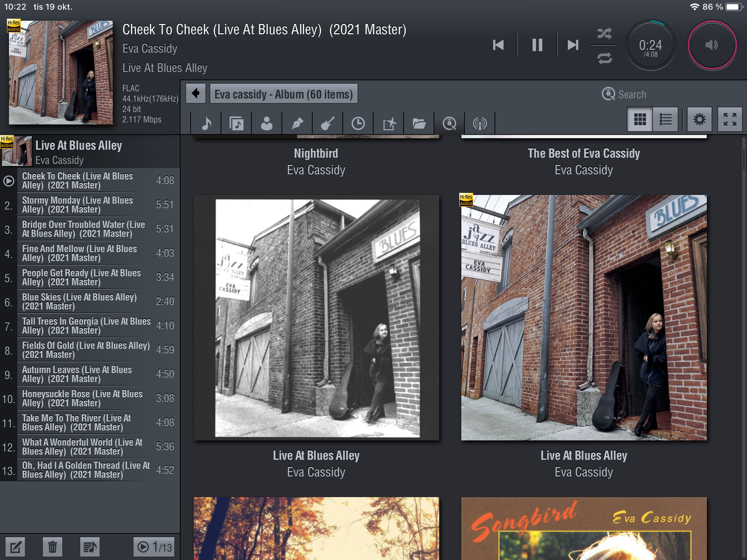Open the autumn forest album cover

[x=316, y=529]
